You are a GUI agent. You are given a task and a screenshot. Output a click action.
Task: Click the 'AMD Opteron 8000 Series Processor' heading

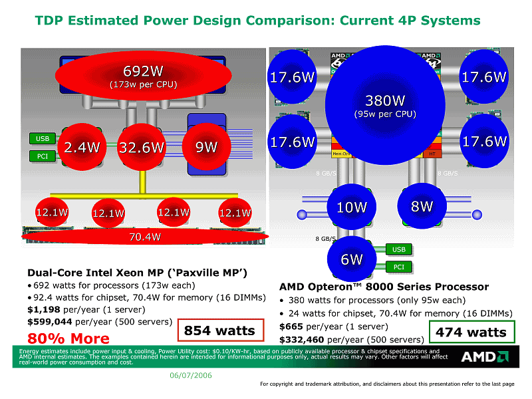tap(384, 287)
